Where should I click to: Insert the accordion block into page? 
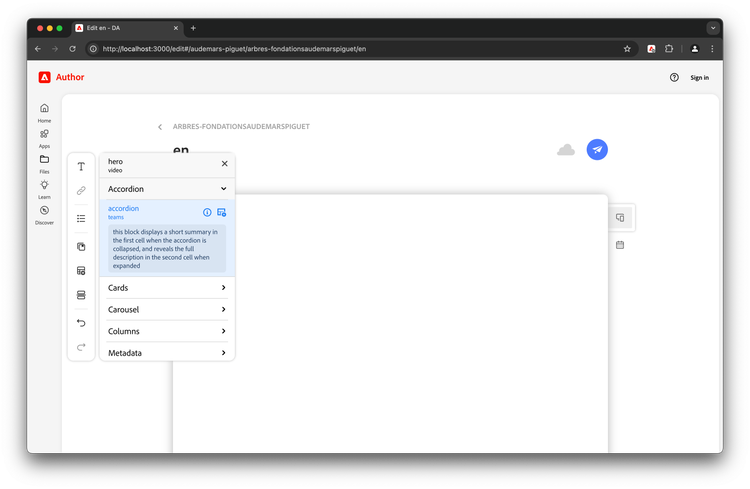click(221, 212)
